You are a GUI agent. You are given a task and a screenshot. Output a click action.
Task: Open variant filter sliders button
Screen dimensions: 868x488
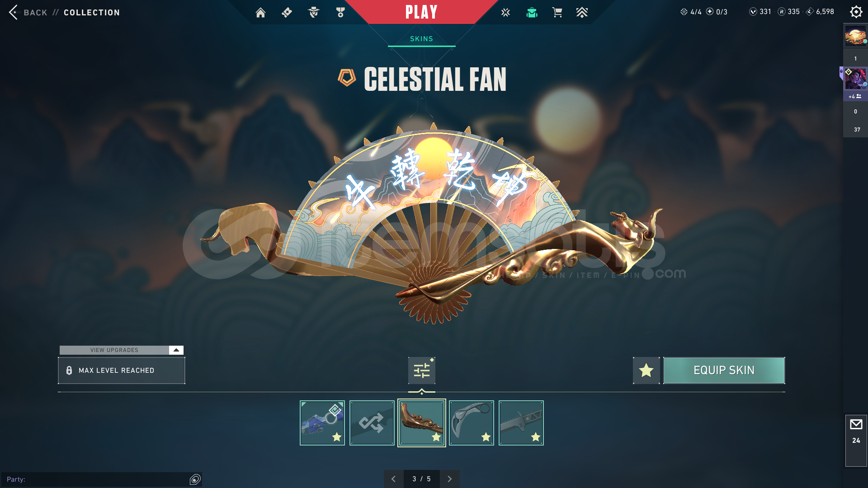click(x=421, y=371)
